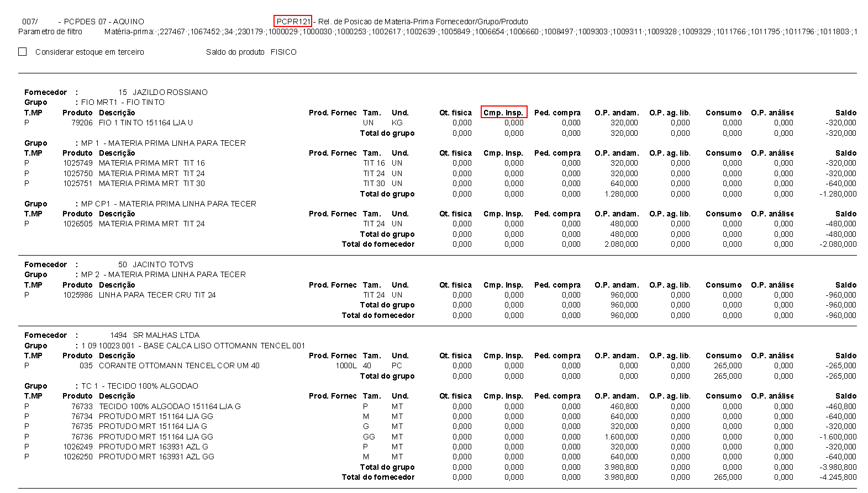Image resolution: width=868 pixels, height=493 pixels.
Task: Click product code "1025751"
Action: tap(78, 183)
